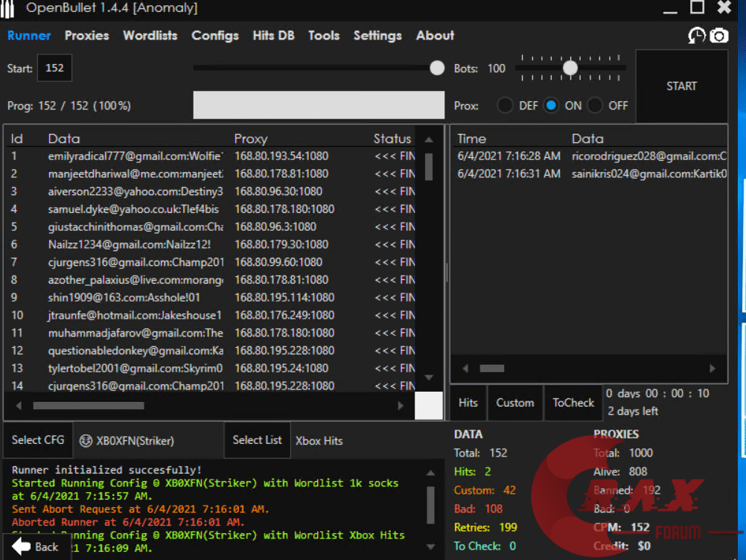The height and width of the screenshot is (560, 746).
Task: Click the up arrow of the log scrollbar
Action: click(x=430, y=473)
